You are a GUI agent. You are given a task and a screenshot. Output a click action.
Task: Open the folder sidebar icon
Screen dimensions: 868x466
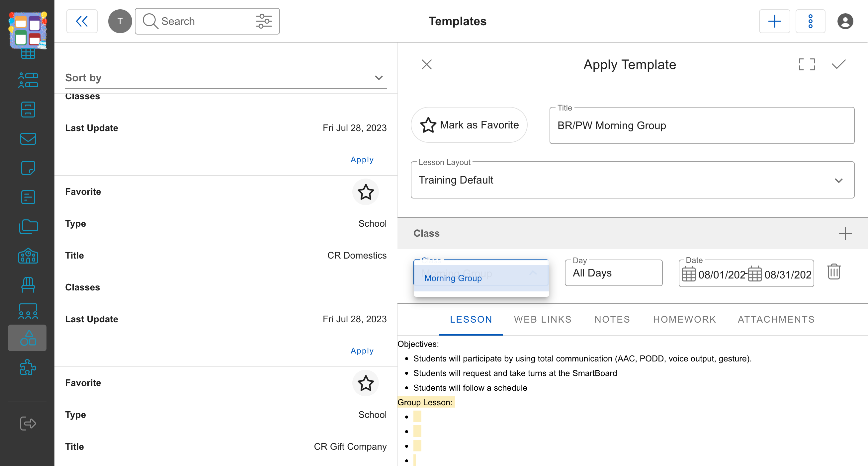(x=28, y=226)
